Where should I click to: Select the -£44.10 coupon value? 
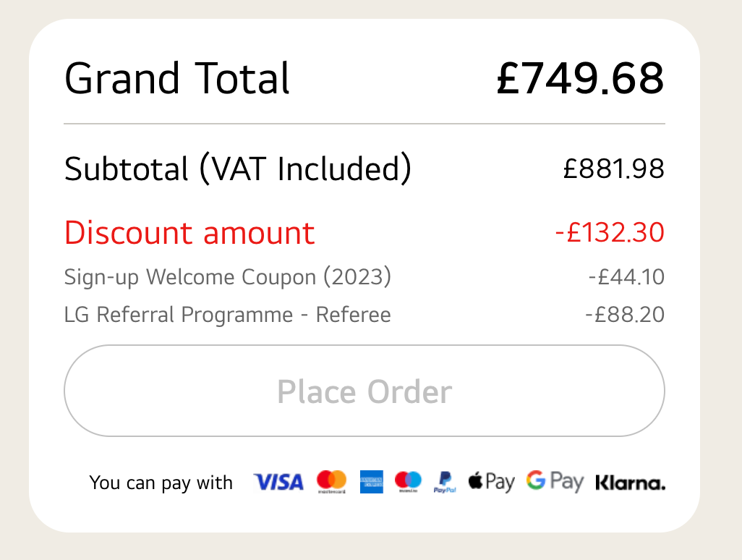626,277
